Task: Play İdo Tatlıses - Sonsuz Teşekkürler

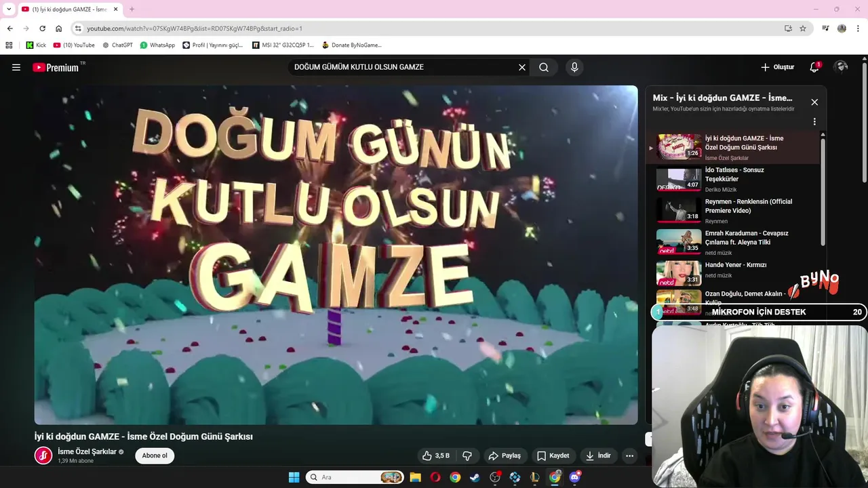Action: coord(738,180)
